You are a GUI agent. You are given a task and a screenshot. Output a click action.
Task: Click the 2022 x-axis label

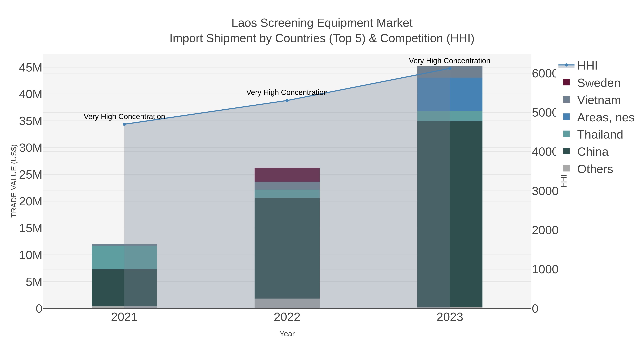tap(287, 317)
